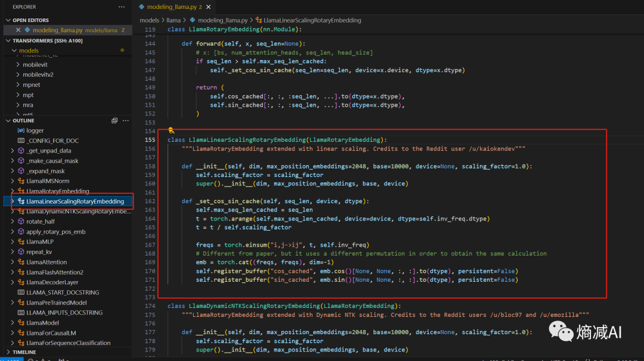Close modeling_llama.py editor tab
This screenshot has height=361, width=644.
(208, 7)
